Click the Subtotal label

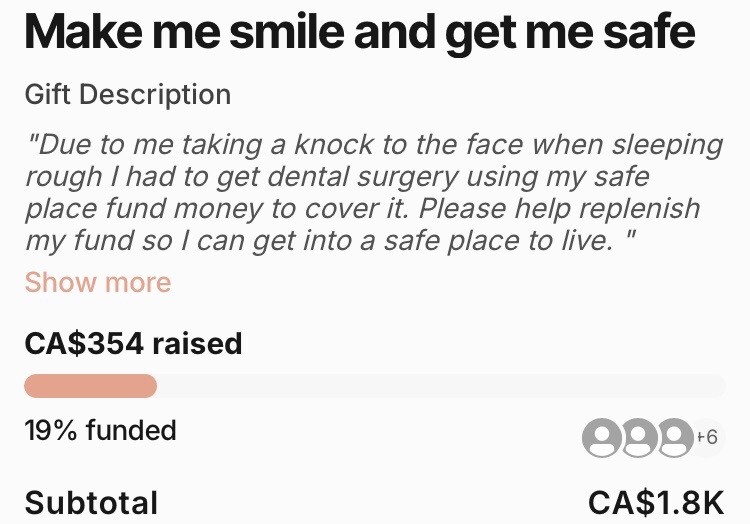click(x=91, y=502)
